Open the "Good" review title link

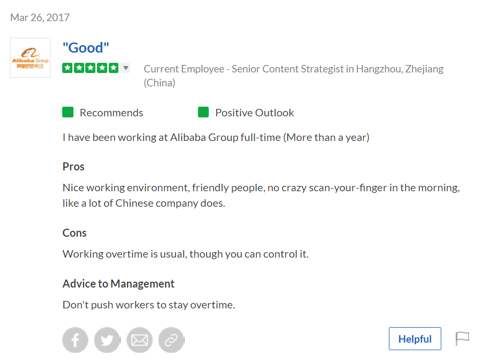coord(86,48)
